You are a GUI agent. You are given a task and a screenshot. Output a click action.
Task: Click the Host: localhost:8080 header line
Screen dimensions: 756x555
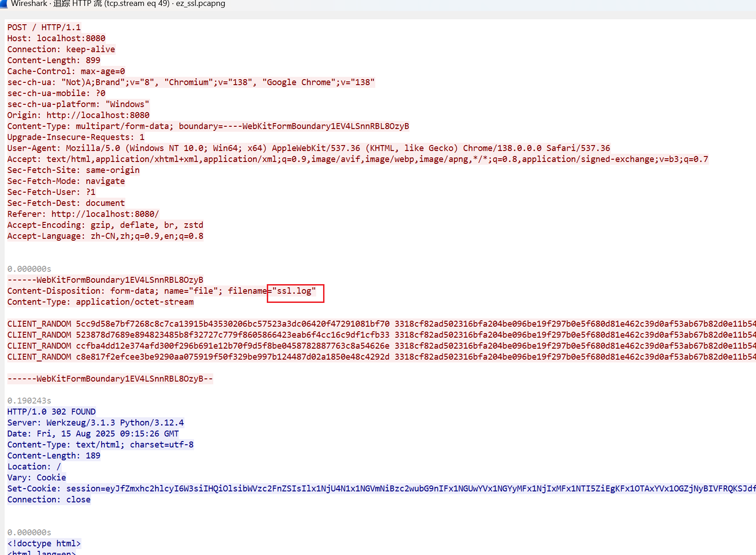pos(56,38)
